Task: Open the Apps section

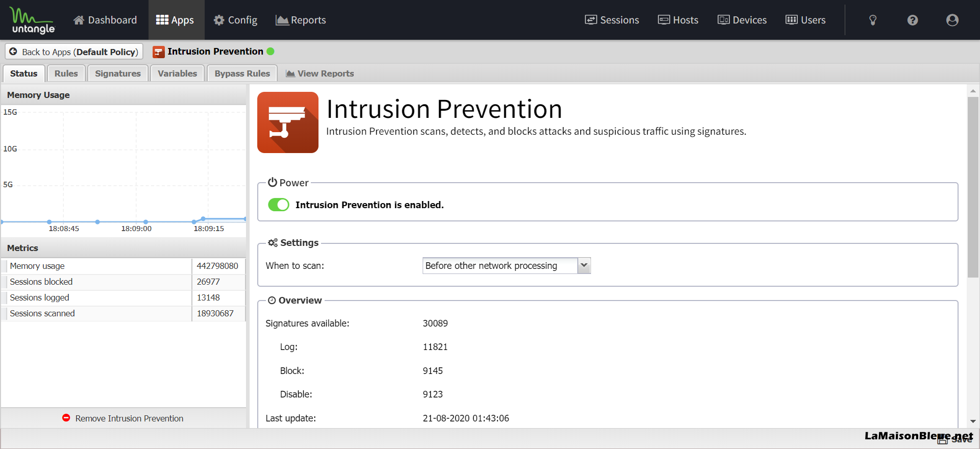Action: point(176,20)
